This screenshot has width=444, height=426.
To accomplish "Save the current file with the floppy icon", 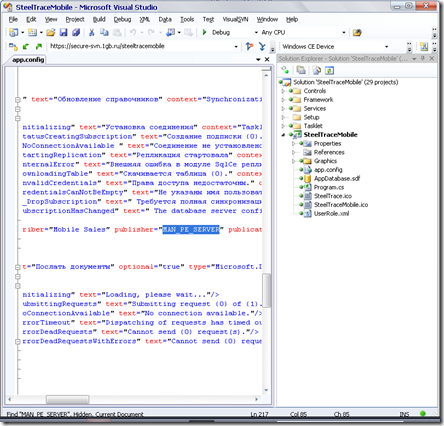I will [63, 32].
